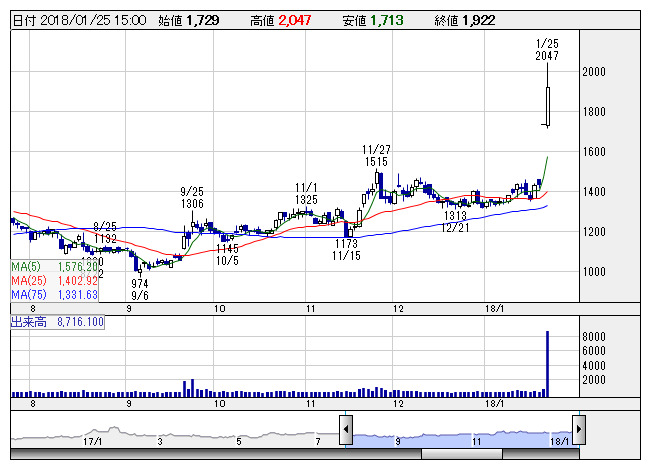Click the 12/21 1313 low label
This screenshot has width=652, height=469.
(x=455, y=221)
